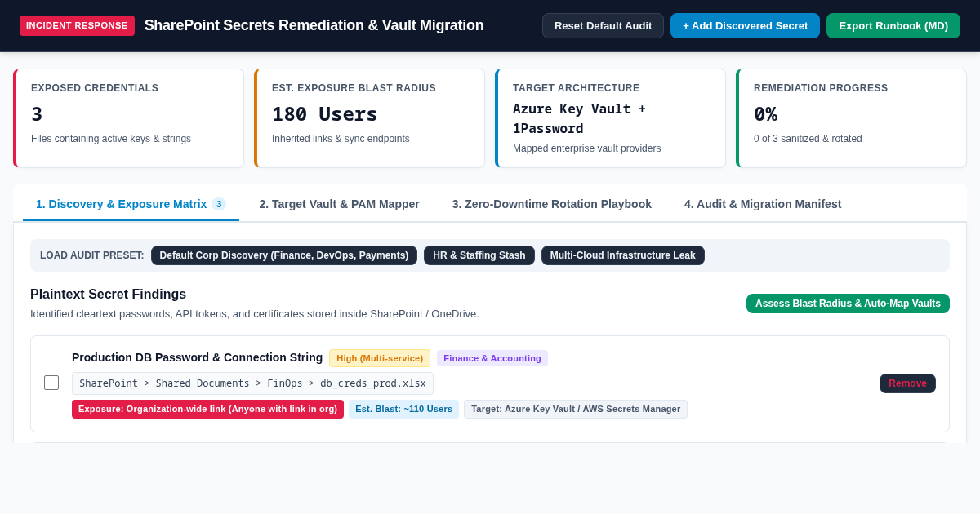The width and height of the screenshot is (980, 514).
Task: Tick the Production DB Password finding checkbox
Action: point(51,383)
